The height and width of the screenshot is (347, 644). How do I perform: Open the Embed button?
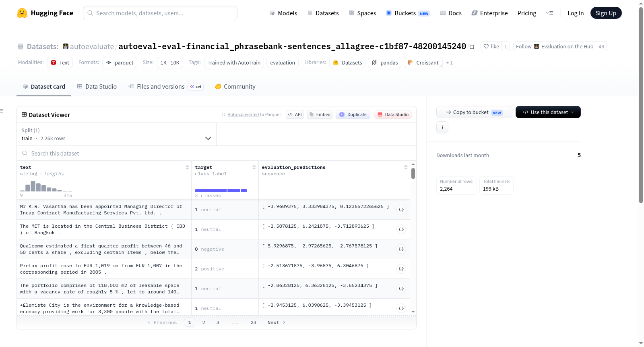[320, 114]
